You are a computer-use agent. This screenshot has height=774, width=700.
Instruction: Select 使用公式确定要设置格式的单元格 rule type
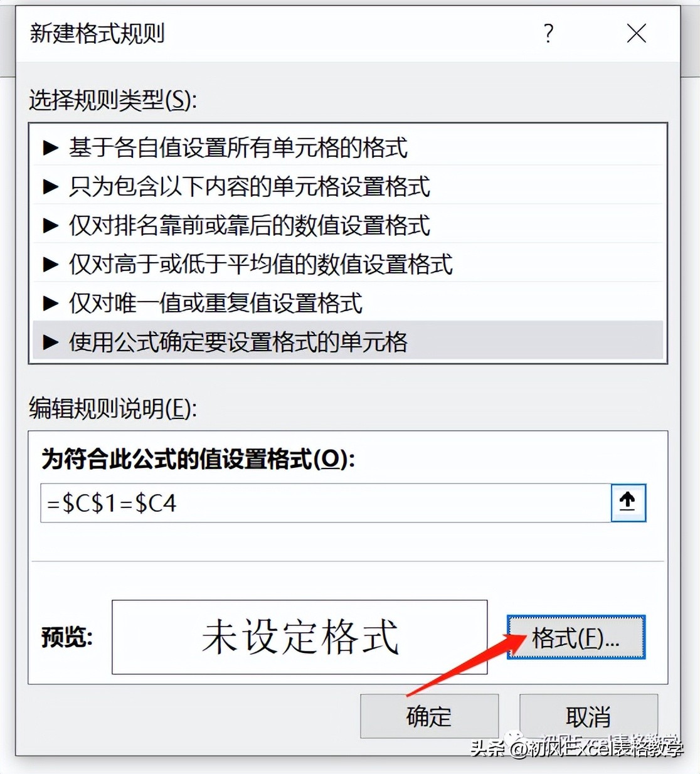(x=348, y=341)
